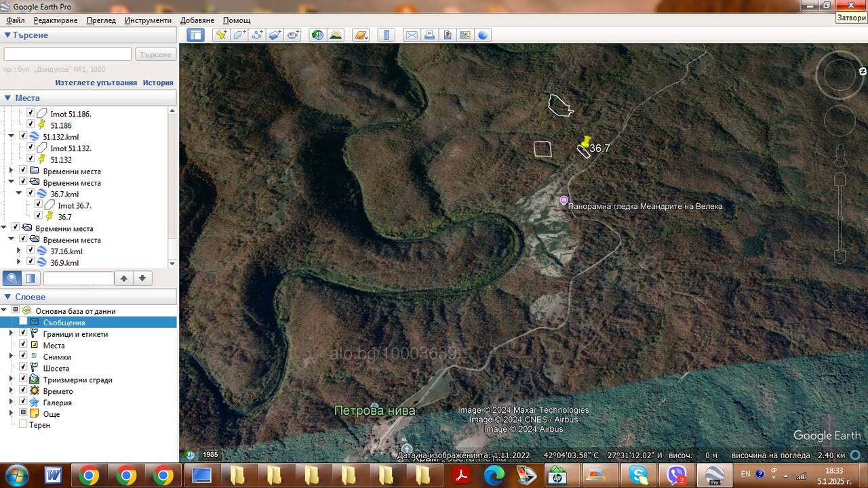Open Adobe Acrobat from the taskbar

[x=462, y=475]
